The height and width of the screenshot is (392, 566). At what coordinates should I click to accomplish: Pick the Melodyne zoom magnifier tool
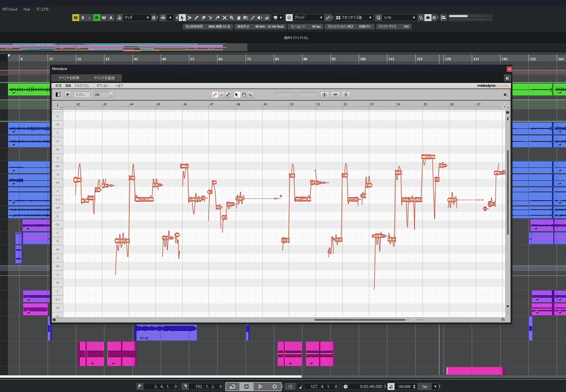click(250, 95)
